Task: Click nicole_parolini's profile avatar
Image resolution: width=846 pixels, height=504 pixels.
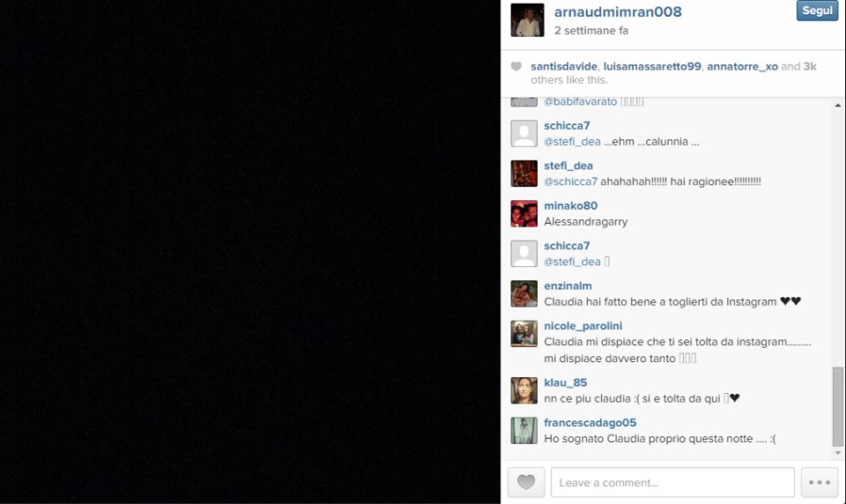Action: [x=523, y=333]
